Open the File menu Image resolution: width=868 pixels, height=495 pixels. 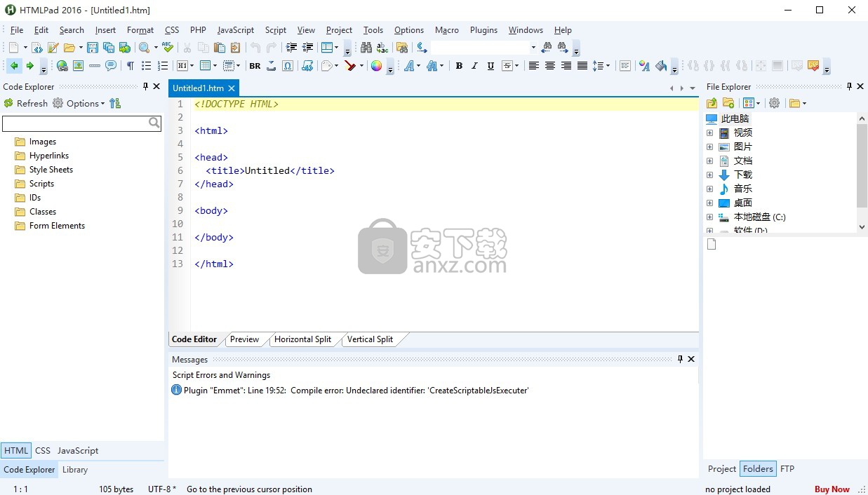coord(17,30)
